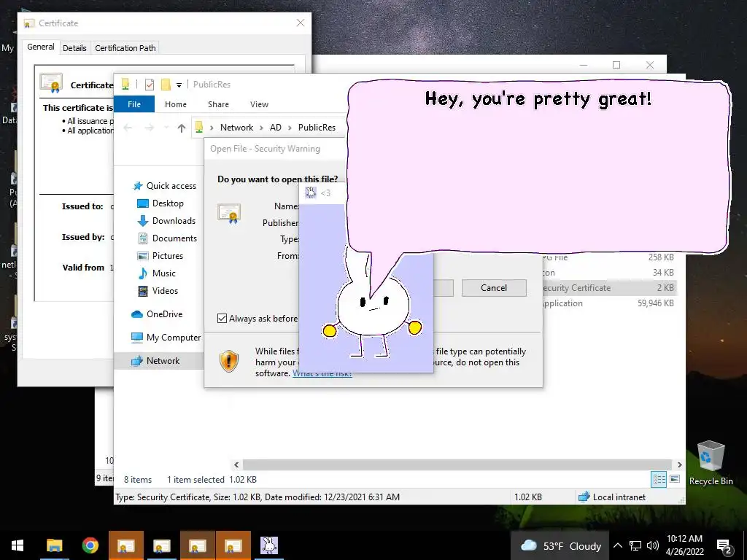Select Videos in the navigation pane
Image resolution: width=747 pixels, height=560 pixels.
click(x=158, y=291)
